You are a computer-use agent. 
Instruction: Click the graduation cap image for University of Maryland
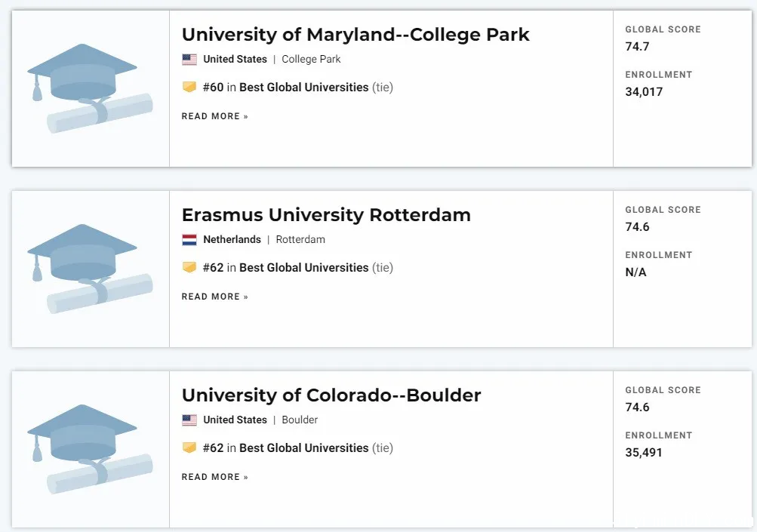click(x=91, y=88)
